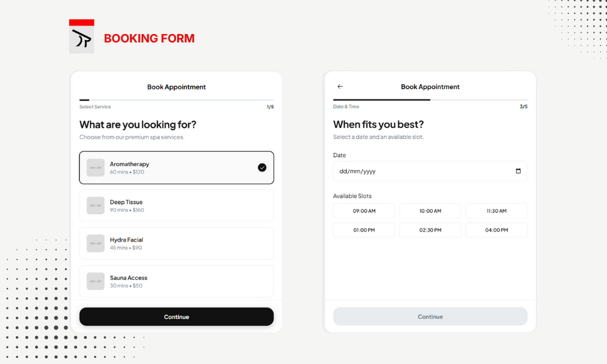Click the dd/mm/yyyy date field
The image size is (607, 364).
coord(419,171)
